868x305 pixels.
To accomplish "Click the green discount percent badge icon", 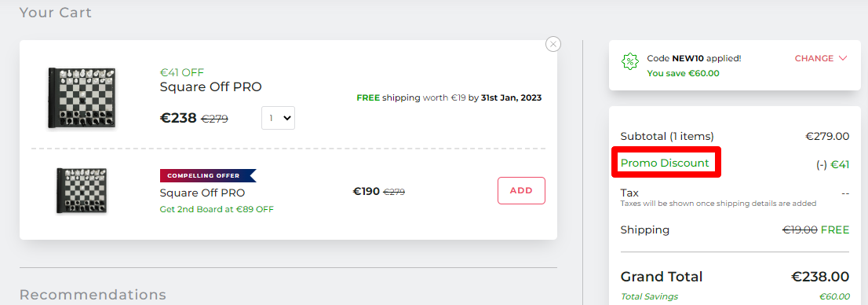I will pos(630,61).
